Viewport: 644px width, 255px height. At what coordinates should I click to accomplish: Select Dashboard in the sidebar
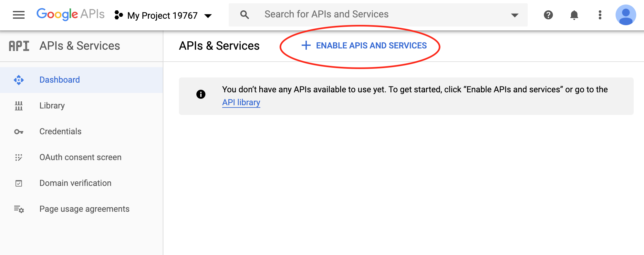[x=81, y=80]
